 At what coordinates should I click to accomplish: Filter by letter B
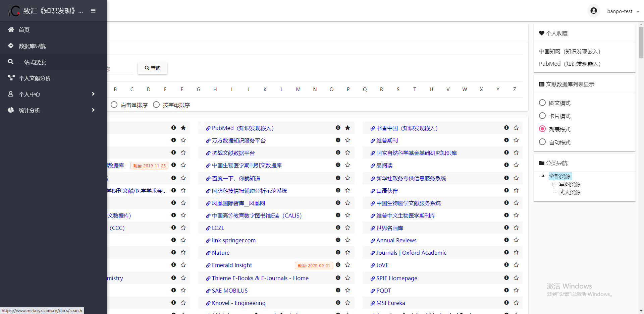point(115,89)
